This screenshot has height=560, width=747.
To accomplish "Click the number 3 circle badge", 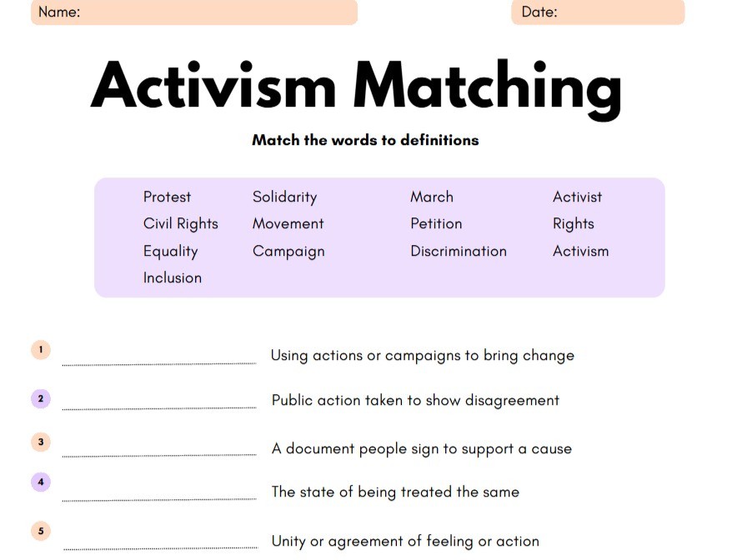I will click(41, 442).
